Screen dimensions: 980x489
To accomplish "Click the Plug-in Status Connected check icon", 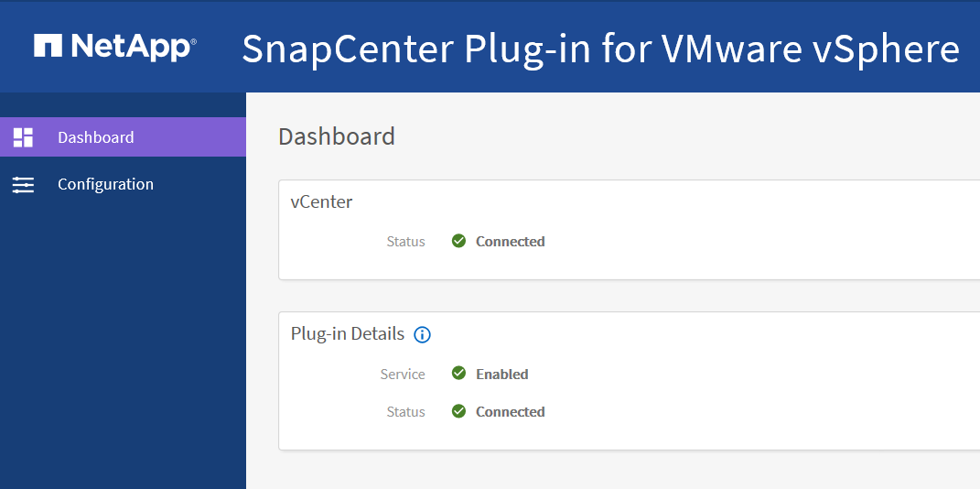I will tap(459, 411).
